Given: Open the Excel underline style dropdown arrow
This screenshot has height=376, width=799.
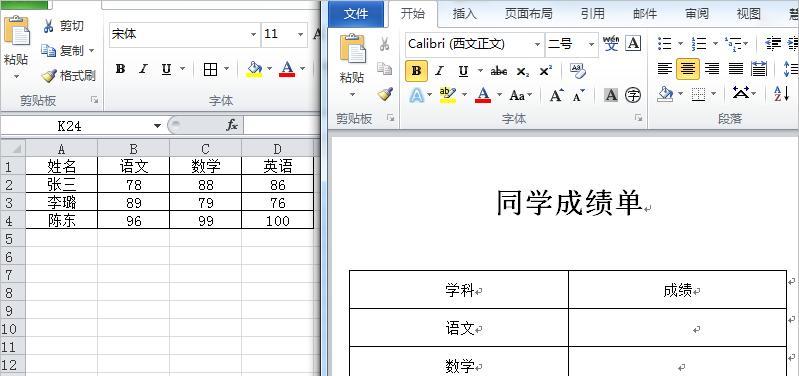Looking at the screenshot, I should point(182,69).
